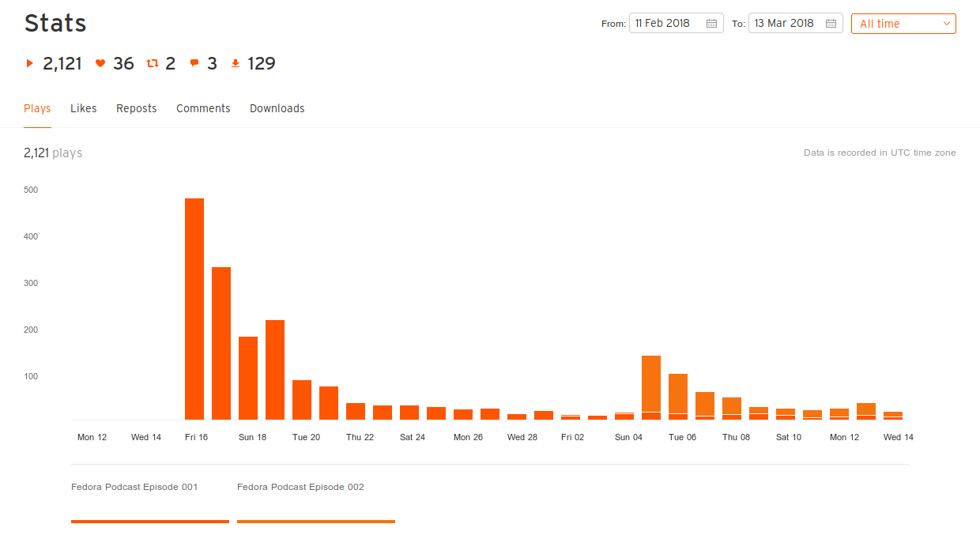Open the calendar icon in To date
The width and height of the screenshot is (980, 539).
click(x=831, y=24)
